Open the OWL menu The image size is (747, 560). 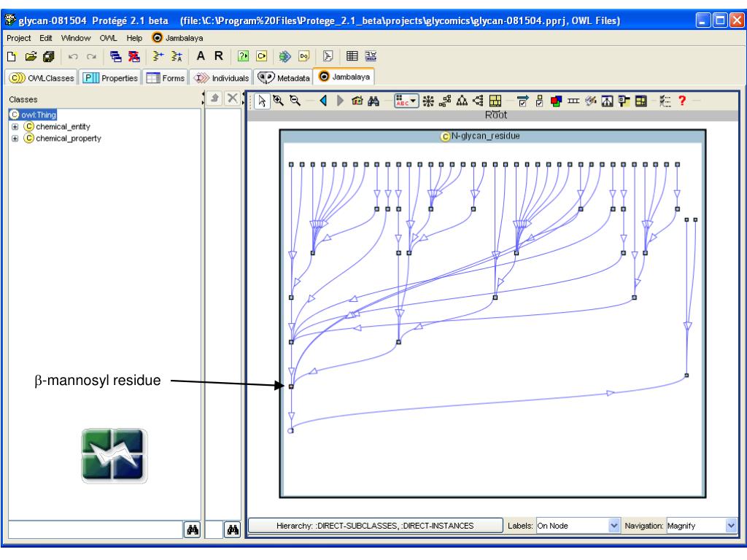[x=108, y=38]
